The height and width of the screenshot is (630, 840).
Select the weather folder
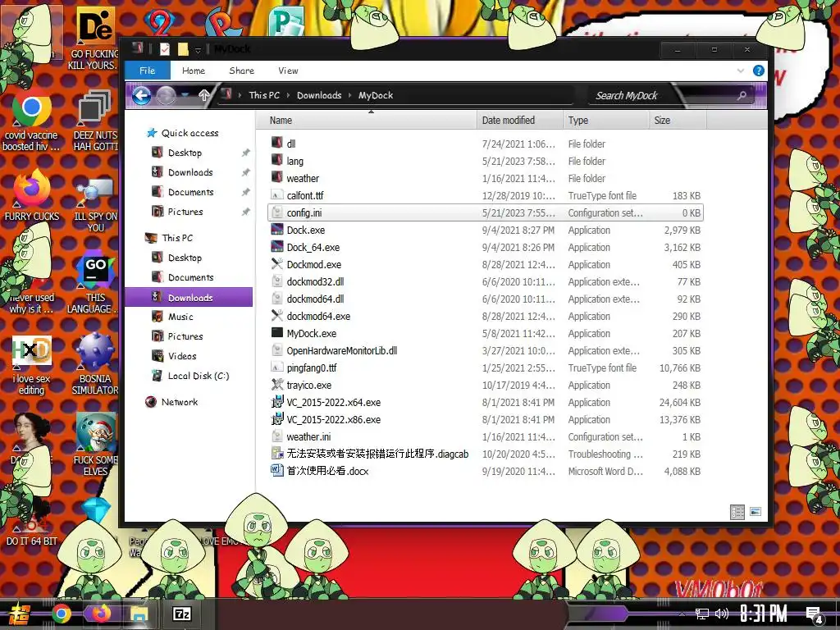[x=303, y=178]
